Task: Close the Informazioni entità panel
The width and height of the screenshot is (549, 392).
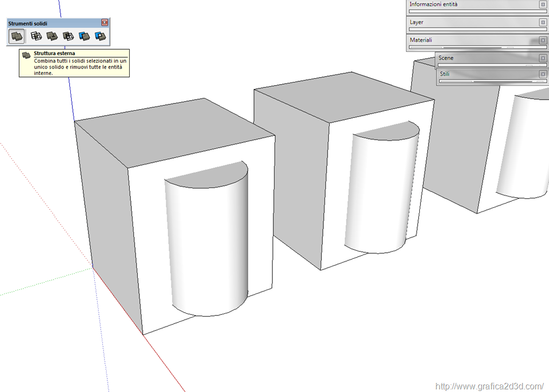Action: 543,4
